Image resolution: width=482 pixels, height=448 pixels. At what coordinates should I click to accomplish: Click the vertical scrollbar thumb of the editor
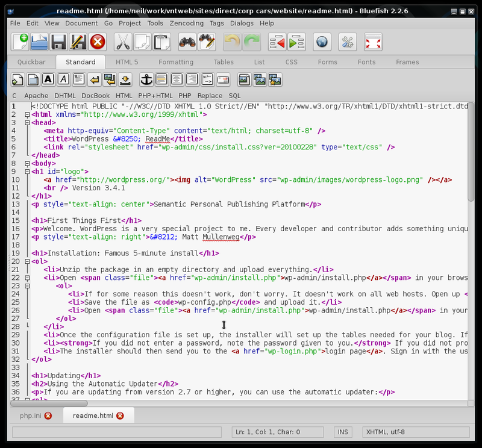[x=471, y=152]
